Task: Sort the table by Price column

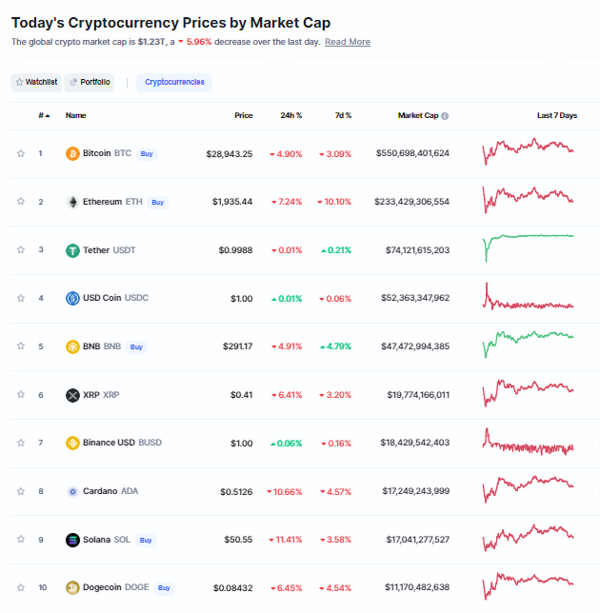Action: coord(244,115)
